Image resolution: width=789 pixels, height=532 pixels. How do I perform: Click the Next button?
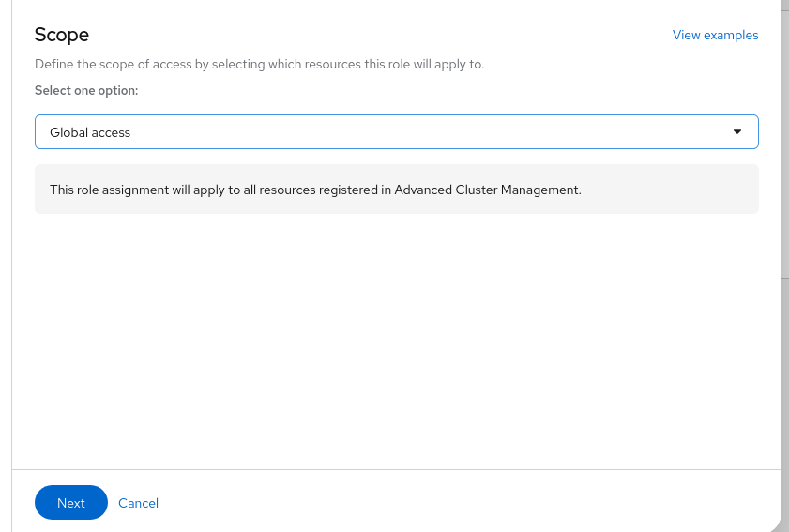pos(71,503)
